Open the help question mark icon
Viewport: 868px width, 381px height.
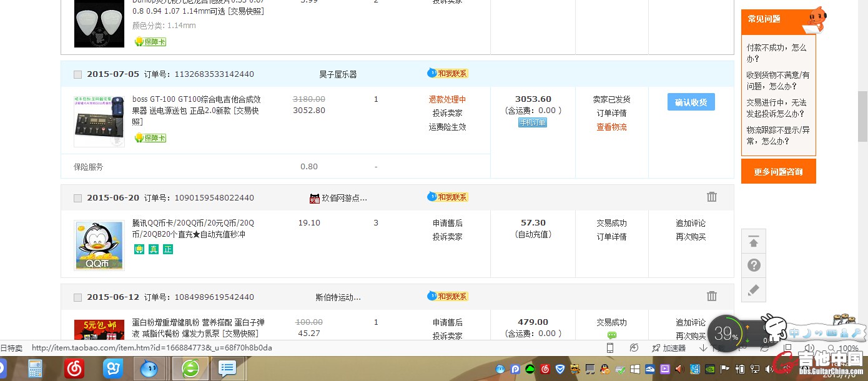(754, 265)
